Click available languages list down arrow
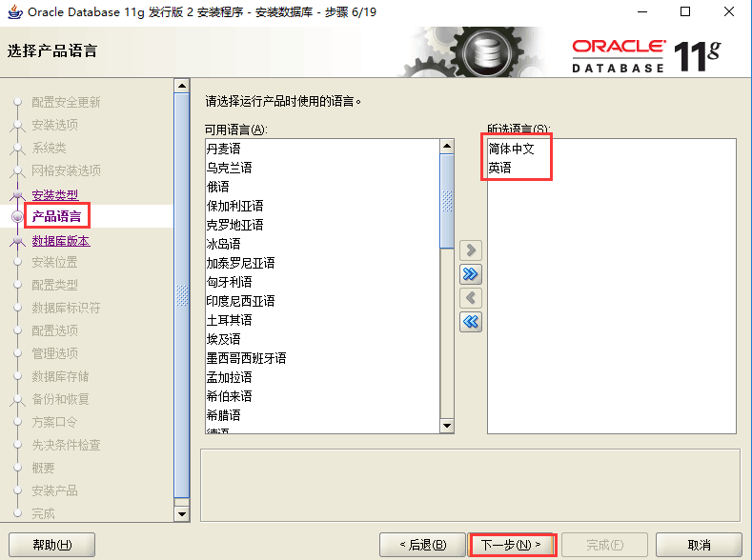Screen dimensions: 752x560 coord(447,426)
